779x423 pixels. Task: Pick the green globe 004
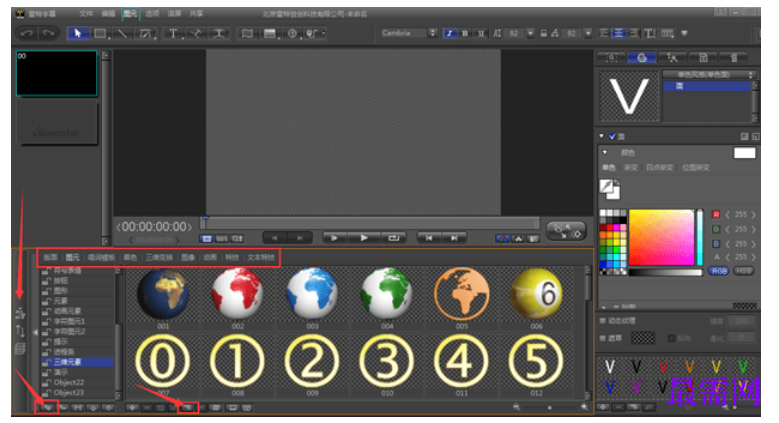[387, 293]
